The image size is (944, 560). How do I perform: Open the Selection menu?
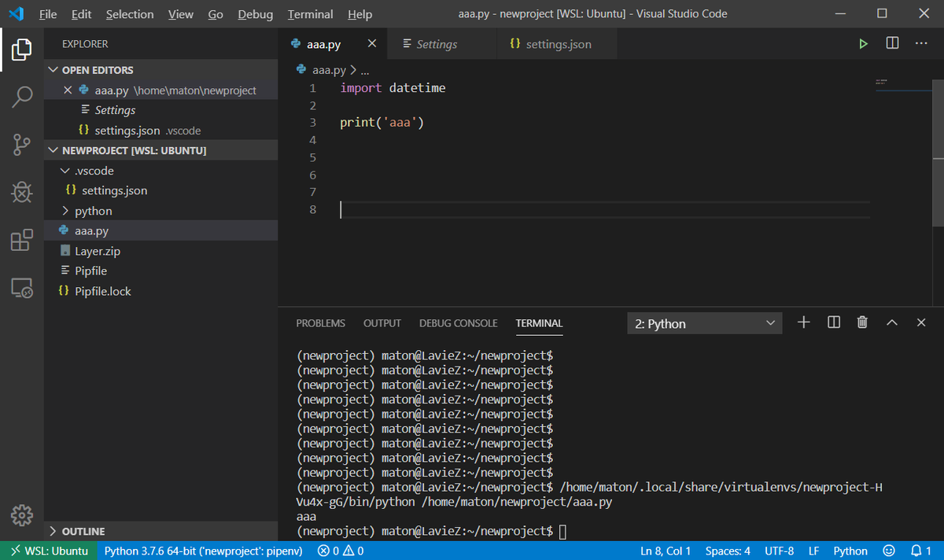tap(130, 14)
